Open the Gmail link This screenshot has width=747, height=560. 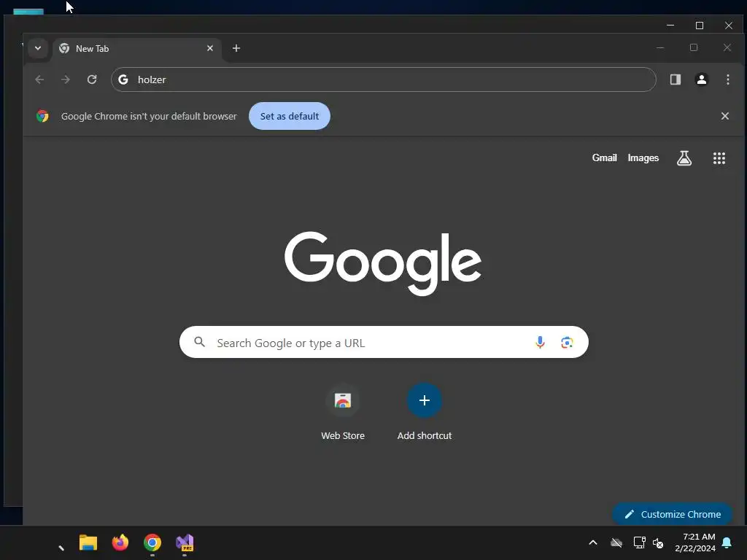[604, 158]
